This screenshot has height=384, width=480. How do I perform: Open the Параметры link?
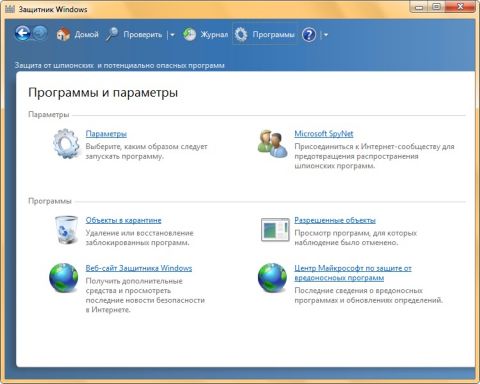pos(106,134)
